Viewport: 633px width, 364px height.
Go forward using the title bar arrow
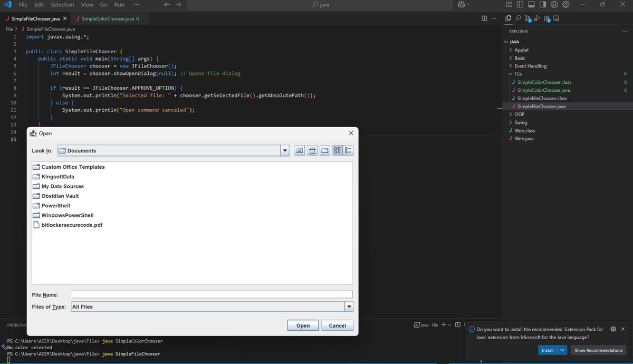(178, 4)
